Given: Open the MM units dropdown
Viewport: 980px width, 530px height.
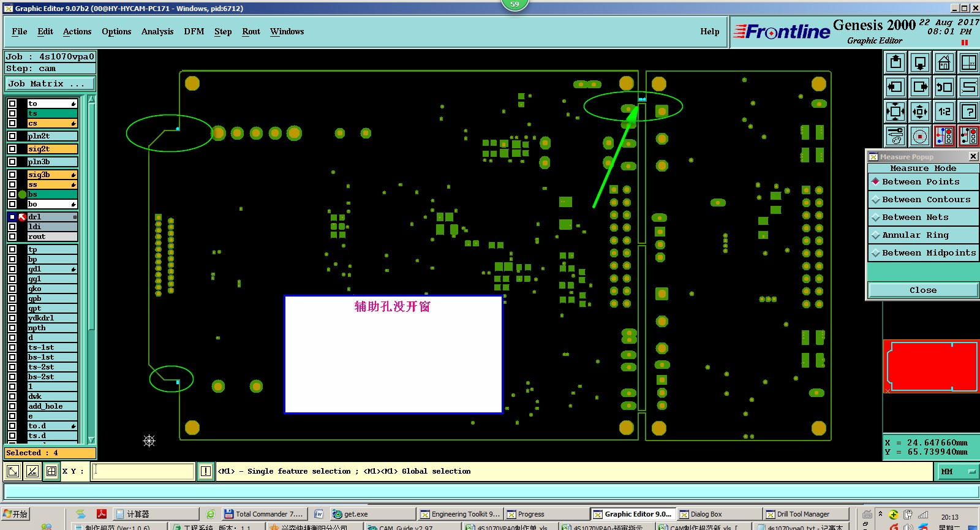Looking at the screenshot, I should pos(959,471).
